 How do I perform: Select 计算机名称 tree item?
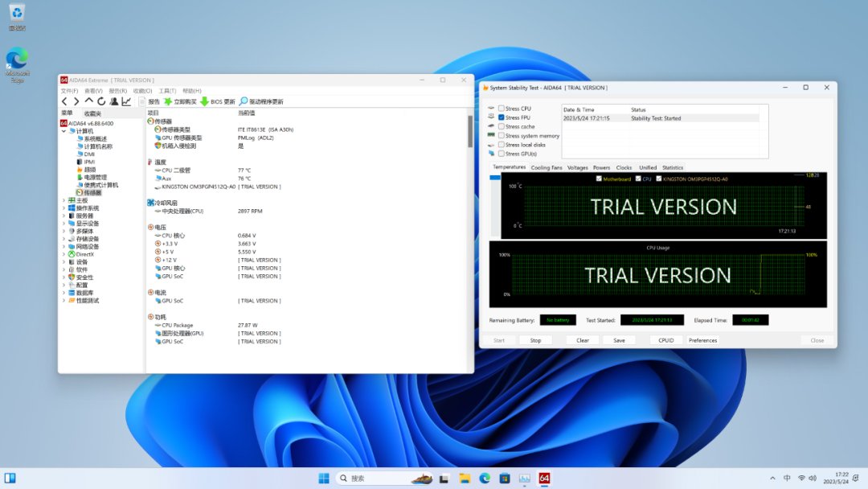pyautogui.click(x=98, y=146)
